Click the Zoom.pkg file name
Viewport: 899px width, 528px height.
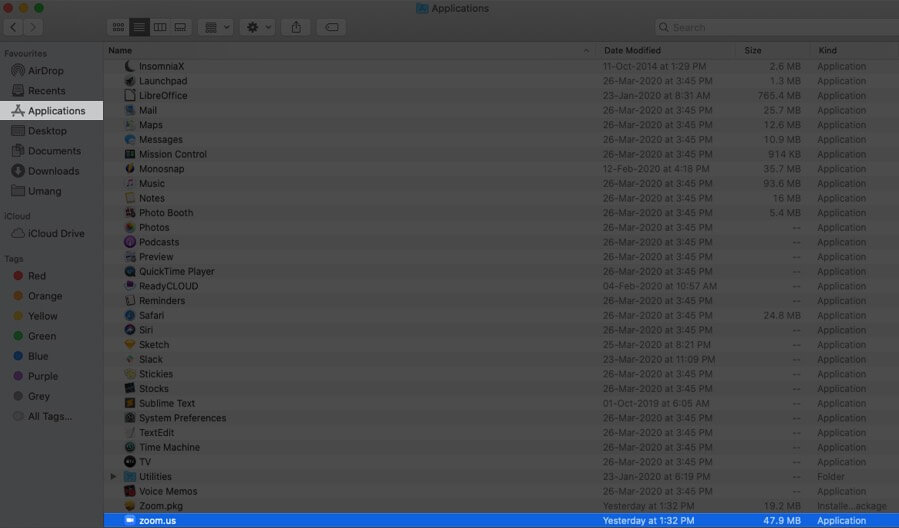coord(161,506)
